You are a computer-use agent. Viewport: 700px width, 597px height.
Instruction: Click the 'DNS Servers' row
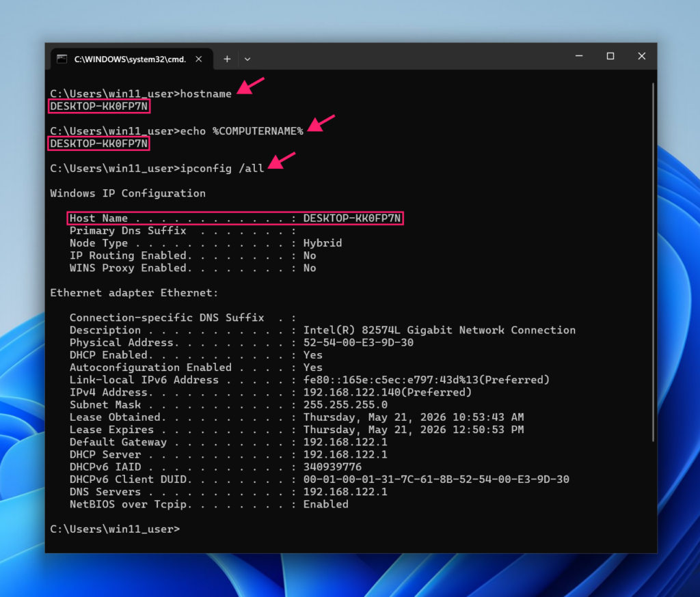coord(228,492)
